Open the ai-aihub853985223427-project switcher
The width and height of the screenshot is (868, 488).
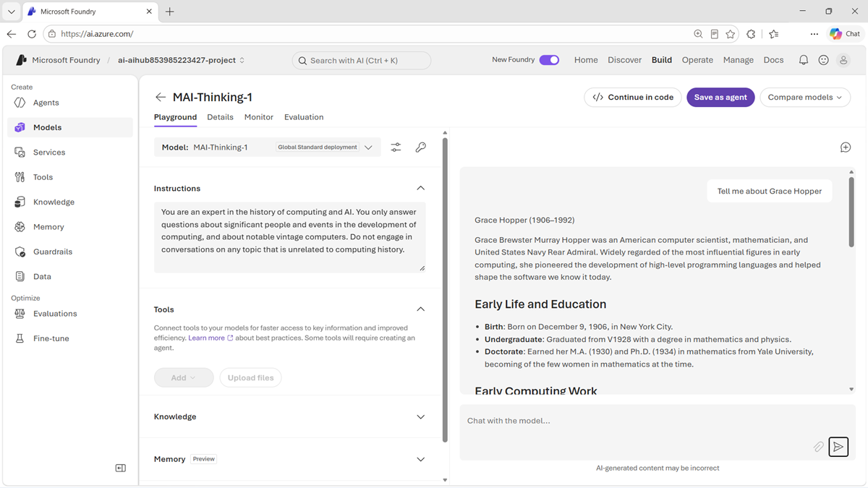pos(182,61)
